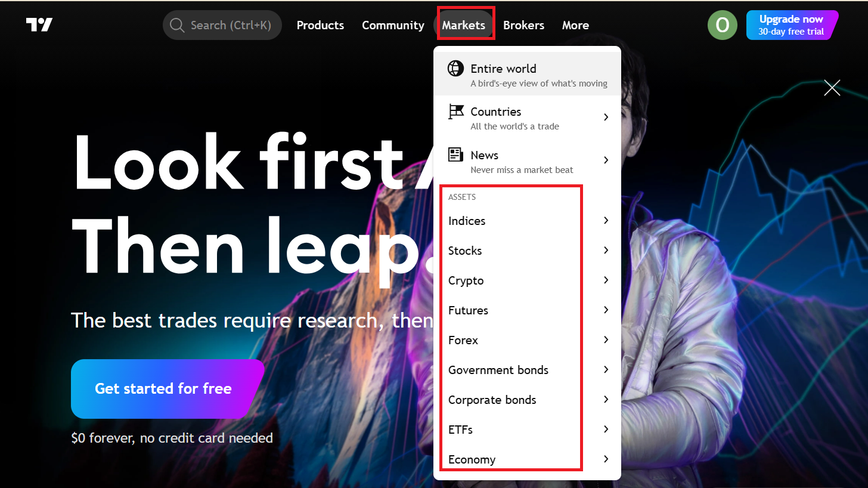
Task: Click the flag icon beside Countries
Action: [456, 112]
